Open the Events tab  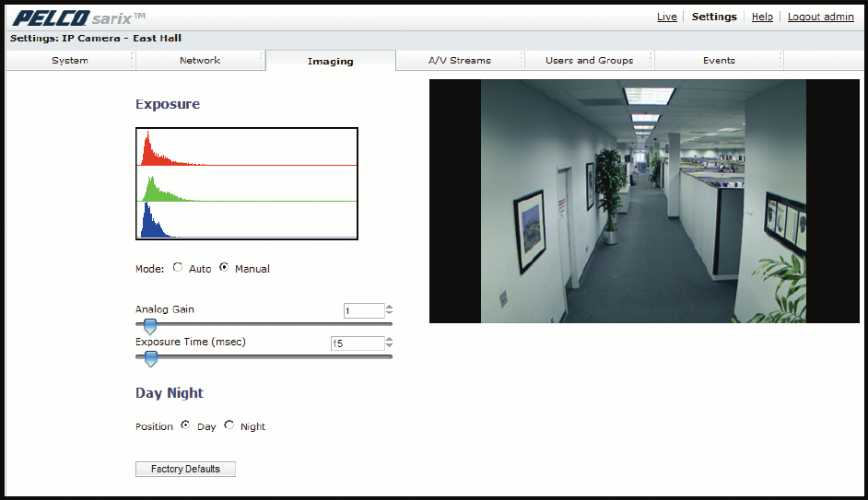[x=719, y=60]
